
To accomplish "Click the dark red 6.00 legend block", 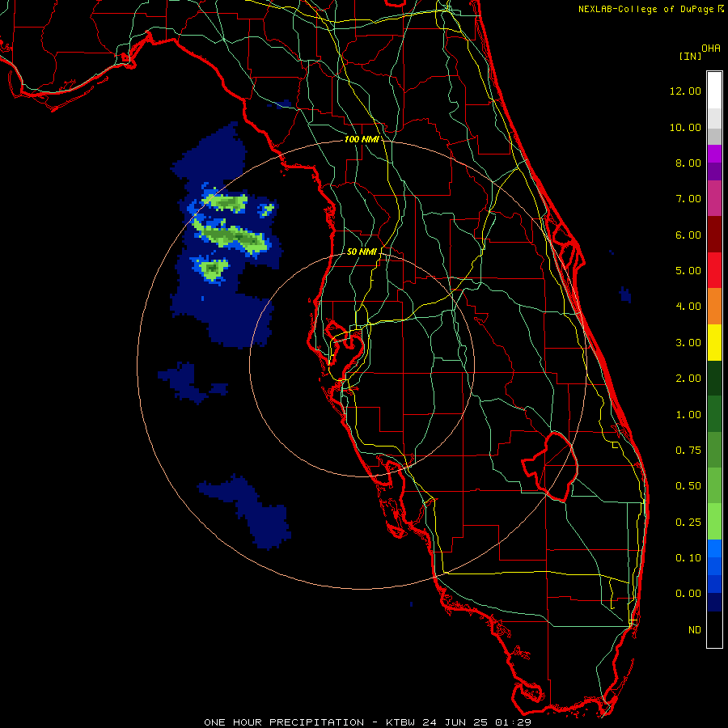I will 714,235.
